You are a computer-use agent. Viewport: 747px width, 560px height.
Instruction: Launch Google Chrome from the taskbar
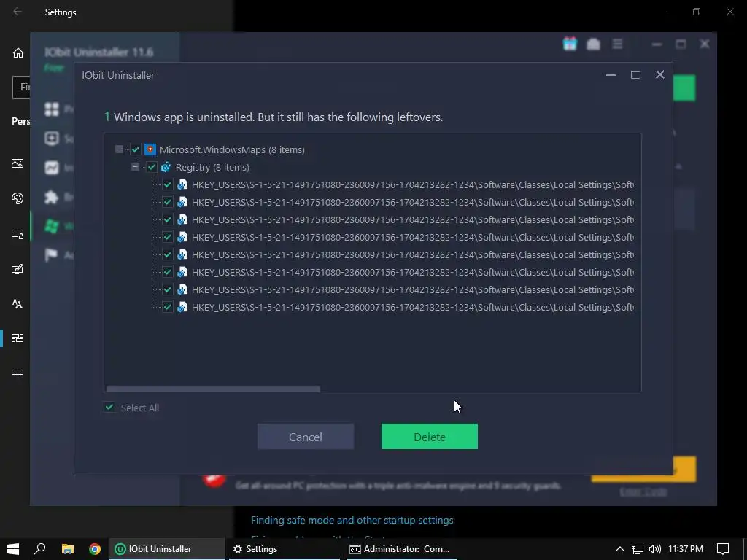[x=95, y=548]
